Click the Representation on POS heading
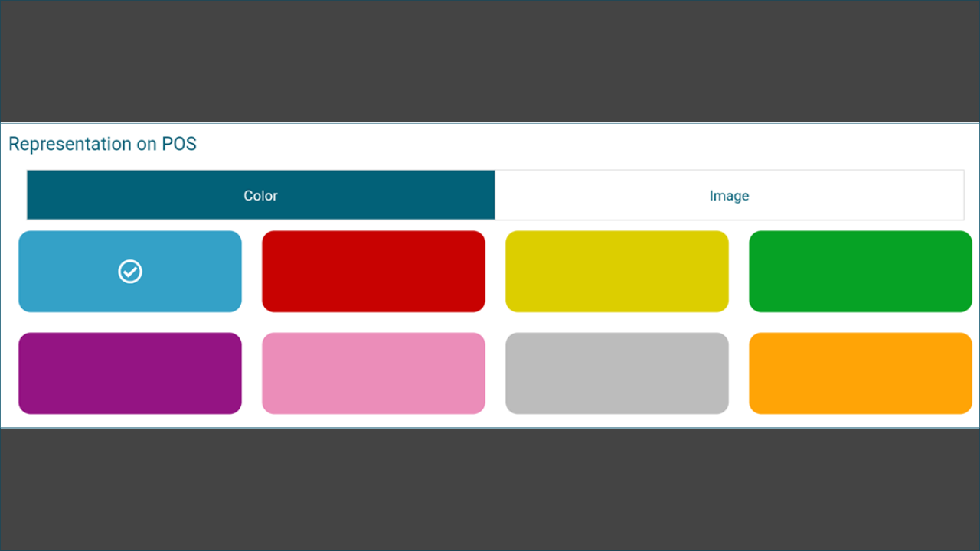This screenshot has height=551, width=980. click(103, 144)
